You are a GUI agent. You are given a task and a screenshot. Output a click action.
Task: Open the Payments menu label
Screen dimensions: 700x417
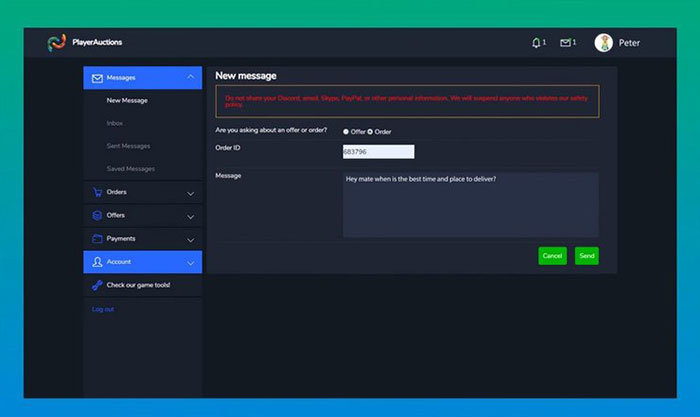click(121, 238)
